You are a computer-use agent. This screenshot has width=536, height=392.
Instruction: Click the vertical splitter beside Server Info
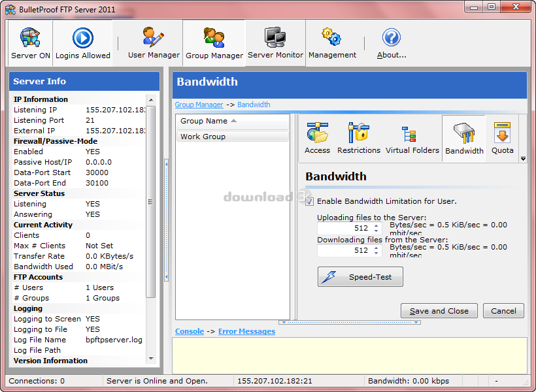click(167, 220)
